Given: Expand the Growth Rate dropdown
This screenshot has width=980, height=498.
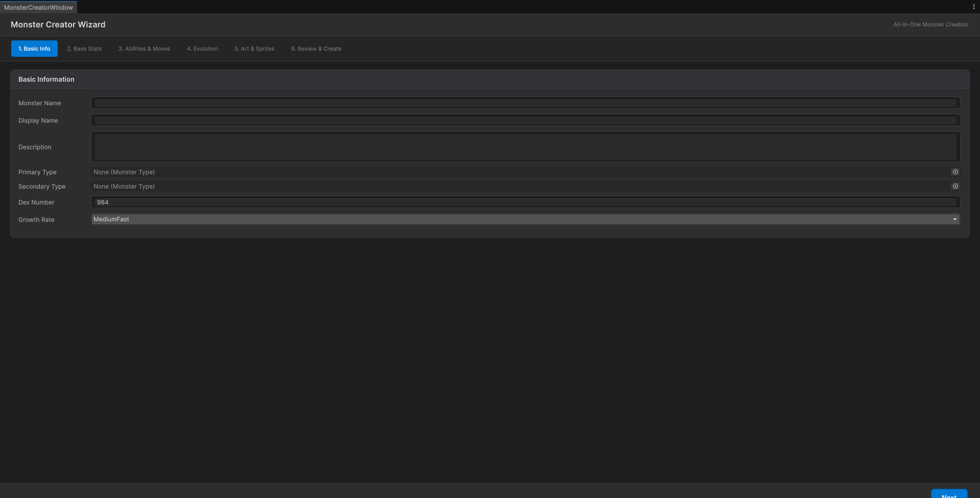Looking at the screenshot, I should (x=525, y=219).
